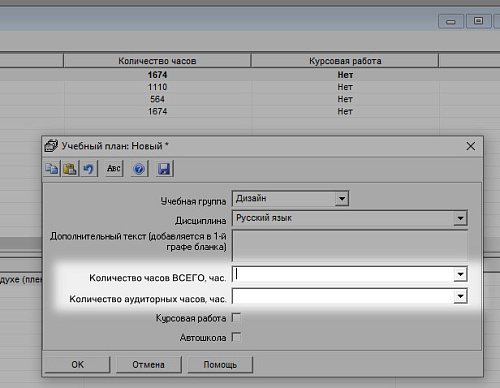Tick the Курсовая работа checkbox
The height and width of the screenshot is (388, 500).
(x=236, y=318)
